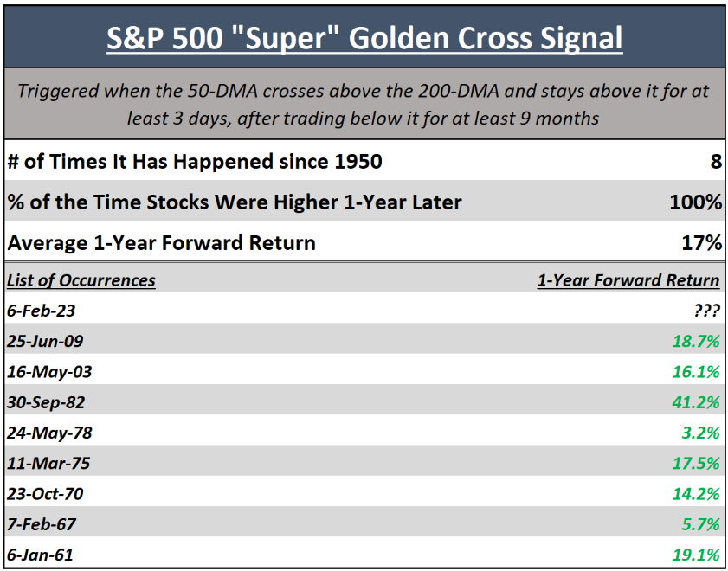Select the 30-Sep-82 date
This screenshot has width=728, height=571.
pos(46,402)
